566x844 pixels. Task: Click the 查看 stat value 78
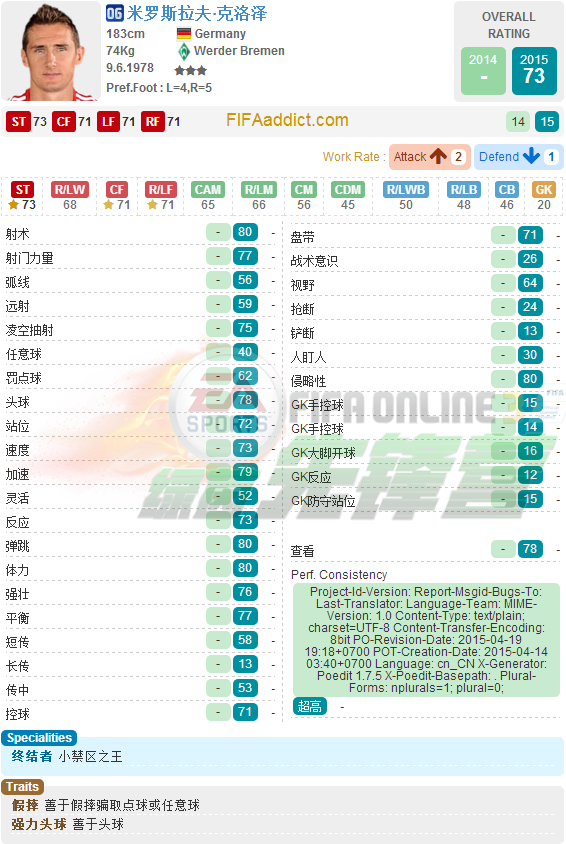pyautogui.click(x=530, y=549)
